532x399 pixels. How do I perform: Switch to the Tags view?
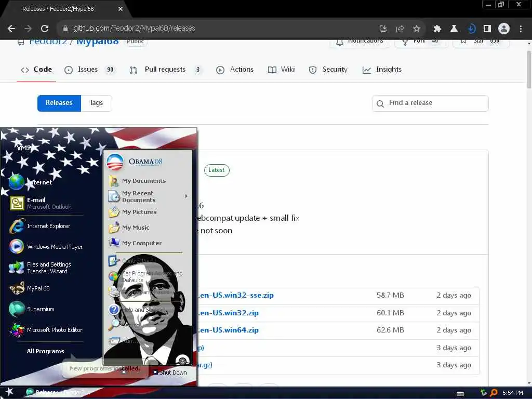pyautogui.click(x=96, y=103)
